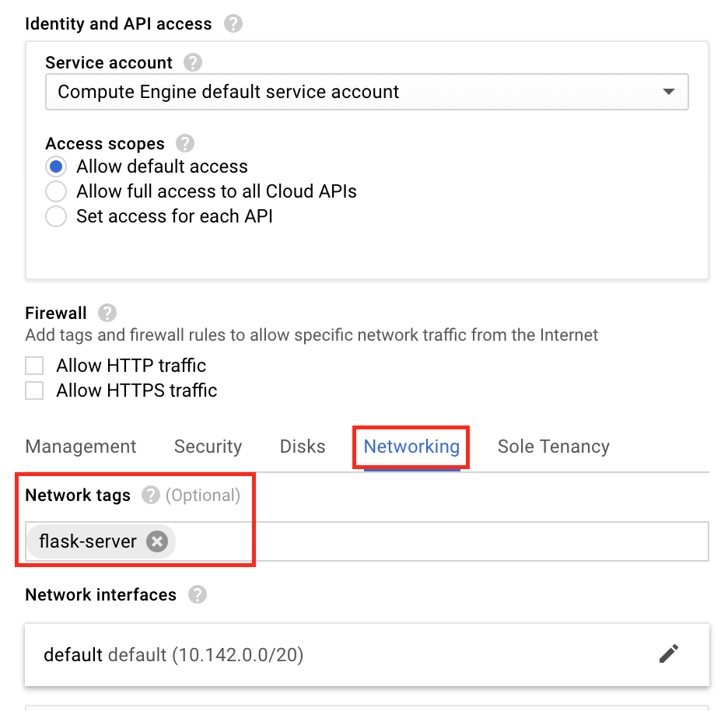Image resolution: width=728 pixels, height=711 pixels.
Task: Choose Set access for each API
Action: tap(56, 216)
